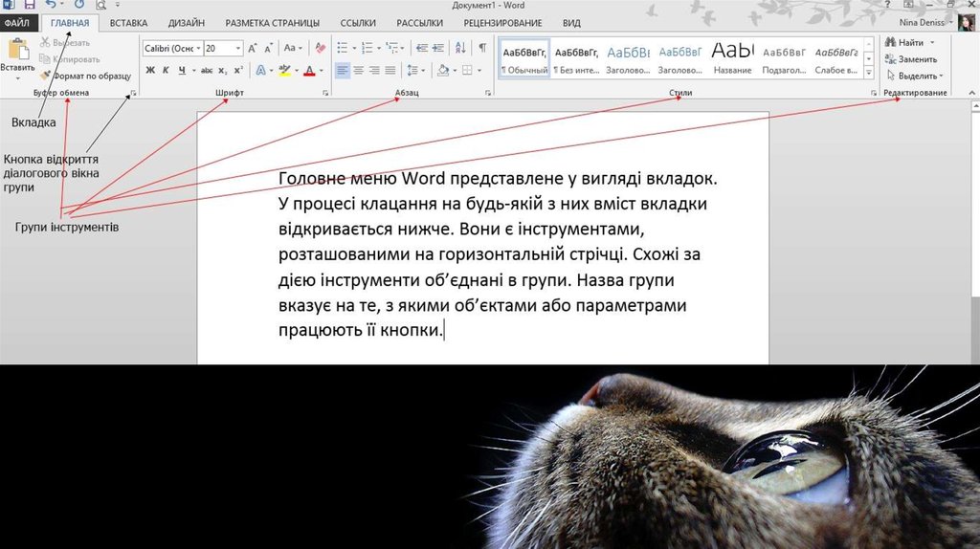This screenshot has width=980, height=549.
Task: Toggle paragraph marks display (¶)
Action: [x=482, y=48]
